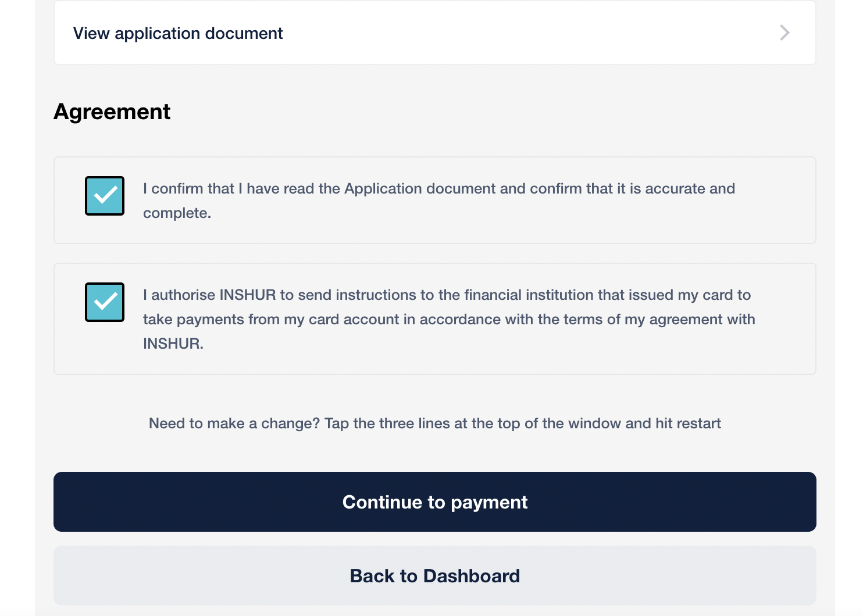Click the 'Need to make a change?' hint text
This screenshot has height=616, width=863.
435,423
